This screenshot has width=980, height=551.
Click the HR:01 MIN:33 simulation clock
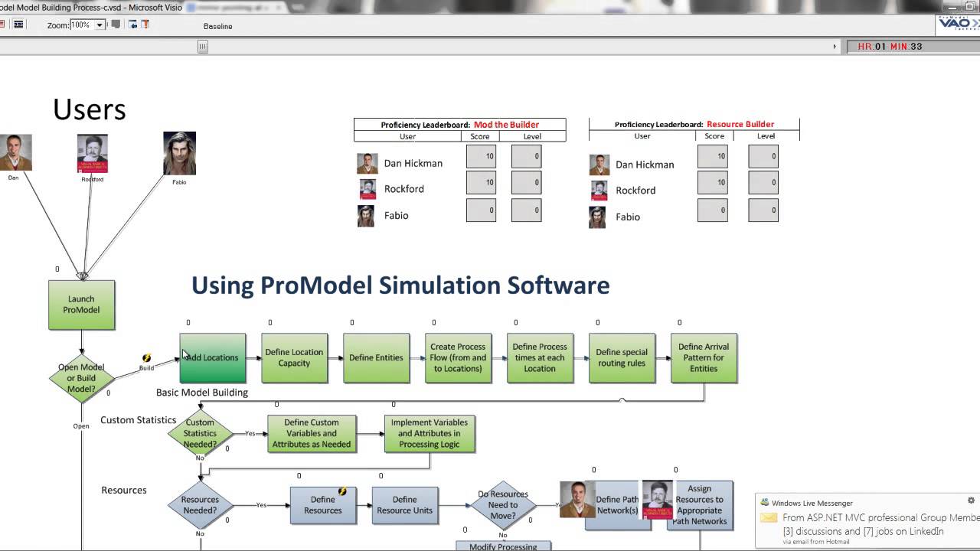(x=890, y=47)
